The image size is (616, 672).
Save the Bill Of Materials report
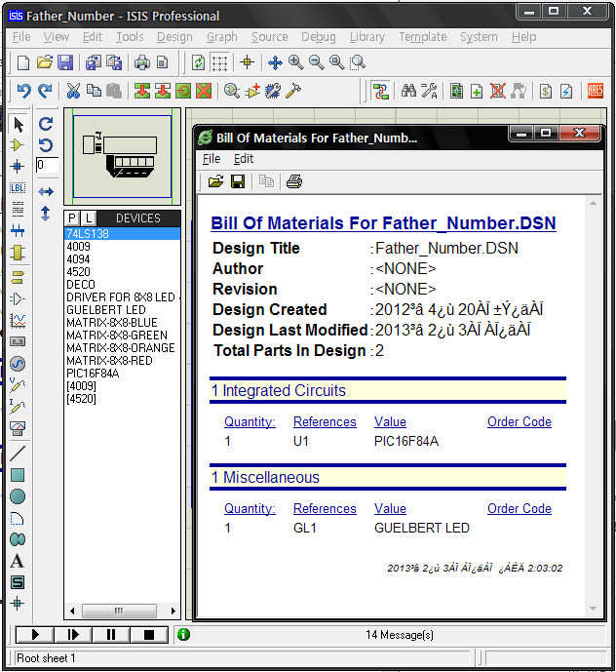coord(238,181)
